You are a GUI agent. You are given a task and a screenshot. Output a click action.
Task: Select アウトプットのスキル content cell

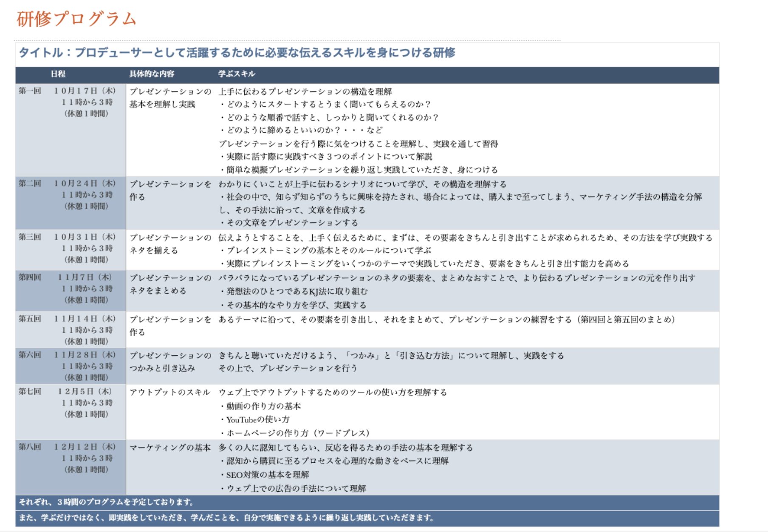click(170, 392)
